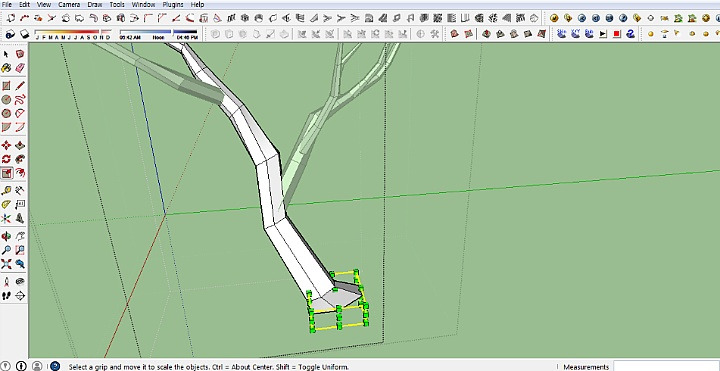
Task: Activate the Orbit camera tool
Action: coord(6,236)
